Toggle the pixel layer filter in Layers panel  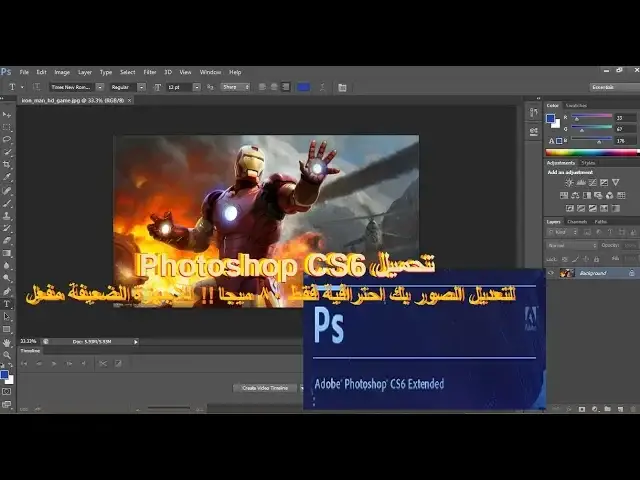click(x=587, y=232)
